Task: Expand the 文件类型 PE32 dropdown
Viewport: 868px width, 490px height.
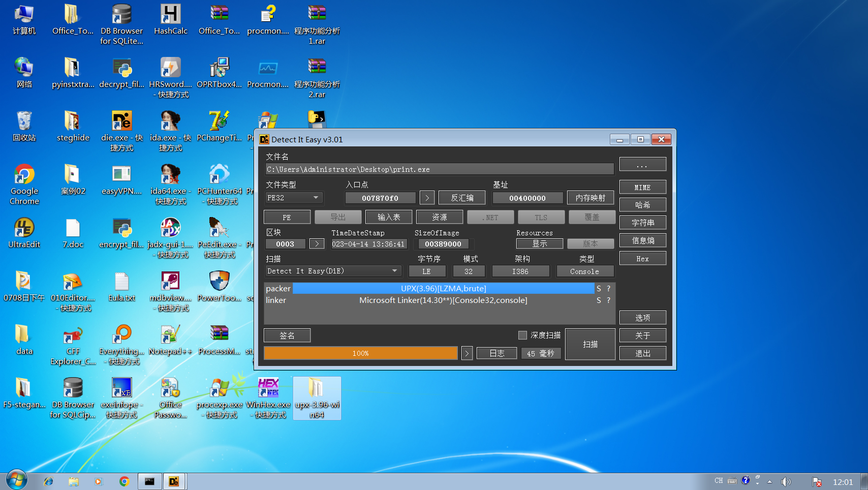Action: (x=294, y=198)
